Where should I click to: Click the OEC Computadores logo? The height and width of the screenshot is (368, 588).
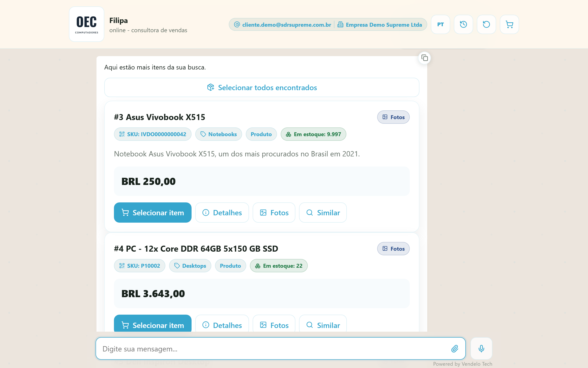[87, 24]
